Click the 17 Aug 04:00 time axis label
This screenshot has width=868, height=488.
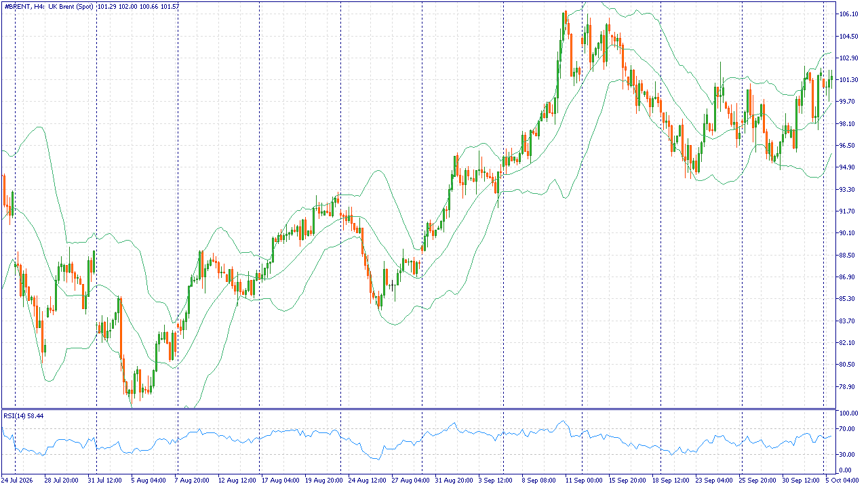tap(281, 481)
